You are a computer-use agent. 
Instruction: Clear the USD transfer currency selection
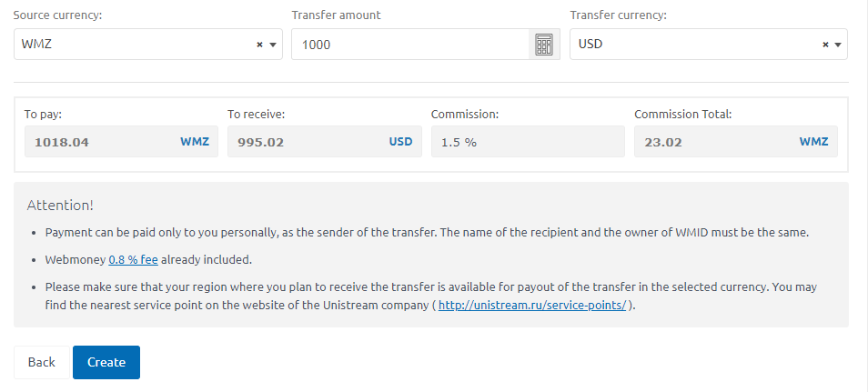tap(825, 45)
